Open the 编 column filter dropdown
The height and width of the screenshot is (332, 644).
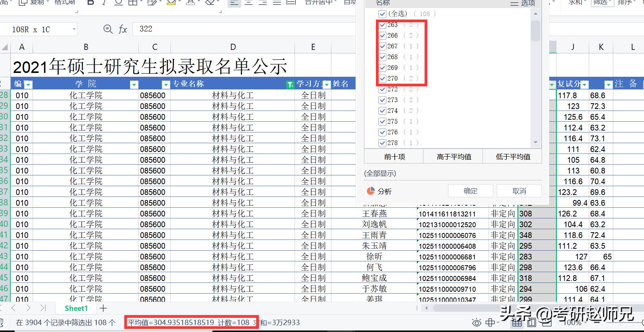pos(28,84)
